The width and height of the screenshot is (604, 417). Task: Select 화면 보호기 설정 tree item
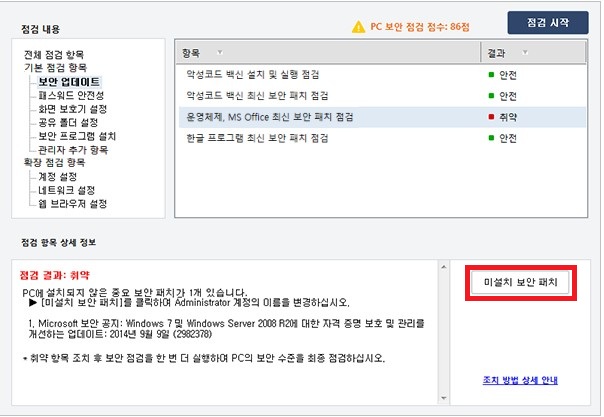72,109
